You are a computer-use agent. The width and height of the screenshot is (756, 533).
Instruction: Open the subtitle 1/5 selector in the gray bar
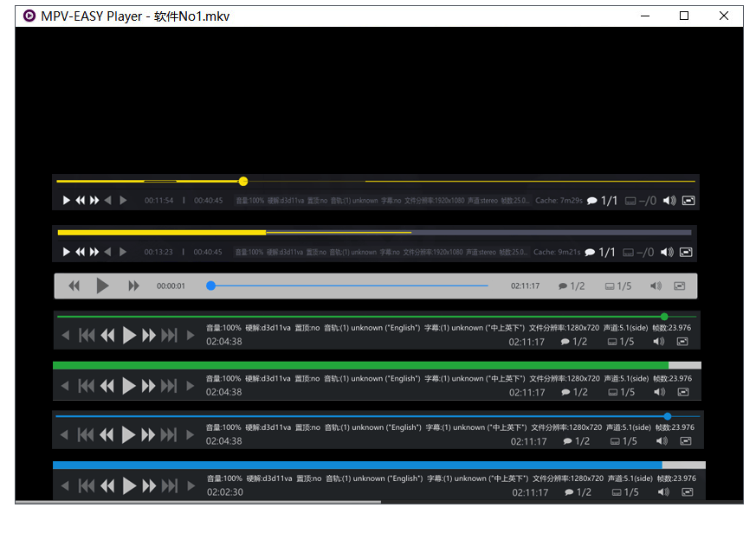click(618, 286)
